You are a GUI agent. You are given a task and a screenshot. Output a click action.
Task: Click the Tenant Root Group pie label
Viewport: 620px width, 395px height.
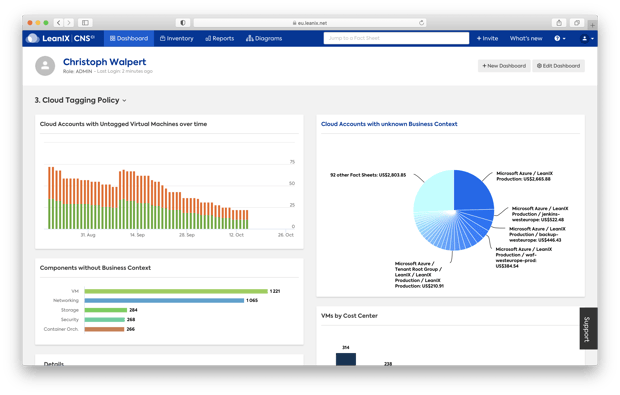[419, 274]
